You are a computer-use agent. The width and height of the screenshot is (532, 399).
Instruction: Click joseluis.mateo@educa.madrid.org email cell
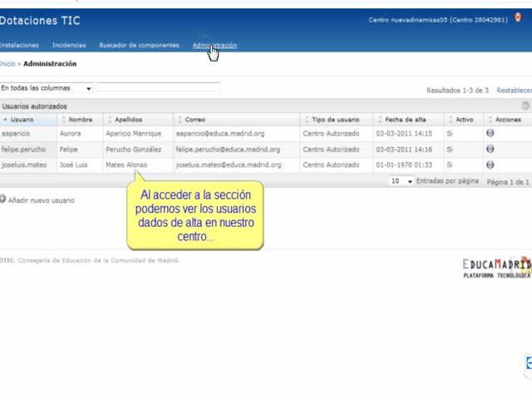click(236, 165)
